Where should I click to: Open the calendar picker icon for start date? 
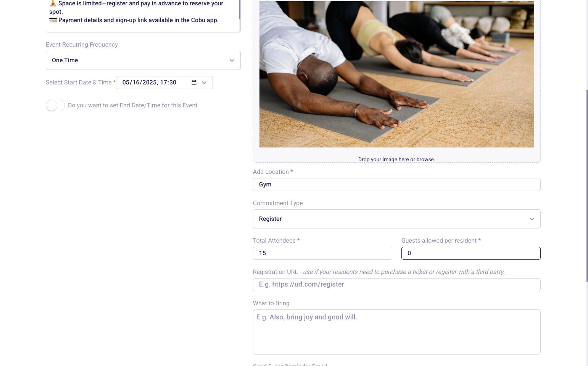click(194, 83)
